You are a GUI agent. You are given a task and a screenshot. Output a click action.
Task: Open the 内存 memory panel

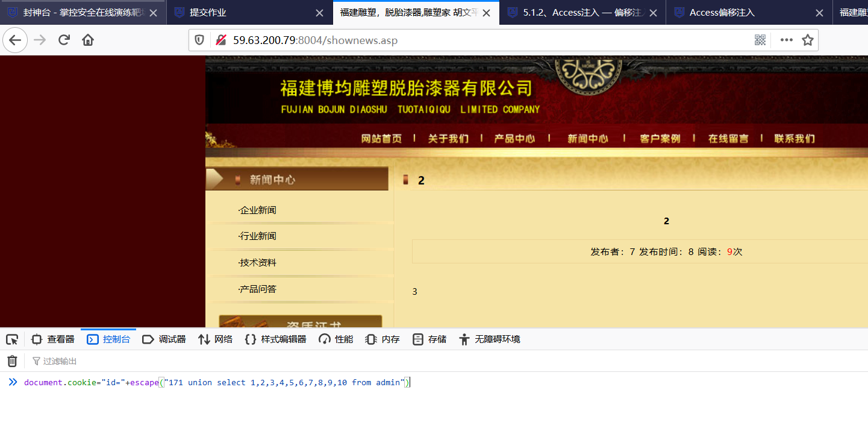tap(382, 339)
